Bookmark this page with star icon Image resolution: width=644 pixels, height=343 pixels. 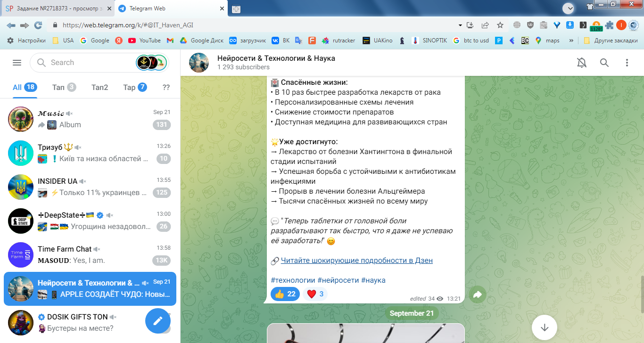[x=500, y=25]
